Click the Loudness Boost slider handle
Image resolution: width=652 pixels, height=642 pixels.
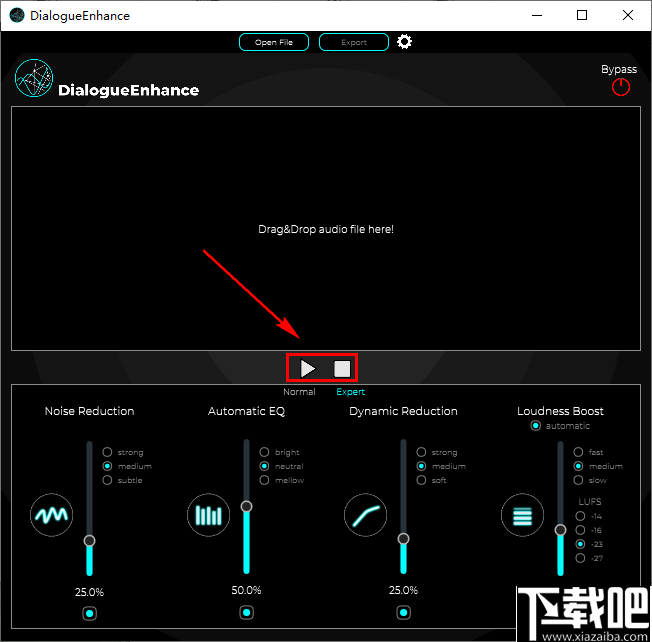[x=561, y=530]
